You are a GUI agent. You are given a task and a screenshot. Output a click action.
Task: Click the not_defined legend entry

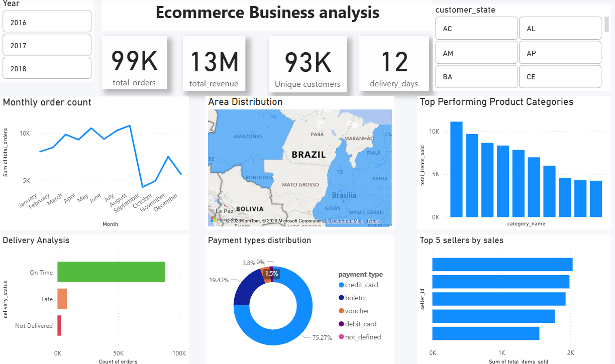tap(360, 337)
